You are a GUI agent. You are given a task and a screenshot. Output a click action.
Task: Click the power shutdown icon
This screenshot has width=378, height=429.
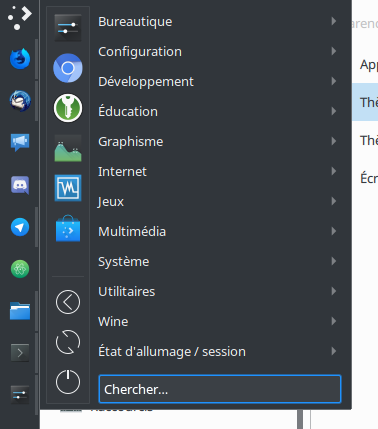point(68,382)
